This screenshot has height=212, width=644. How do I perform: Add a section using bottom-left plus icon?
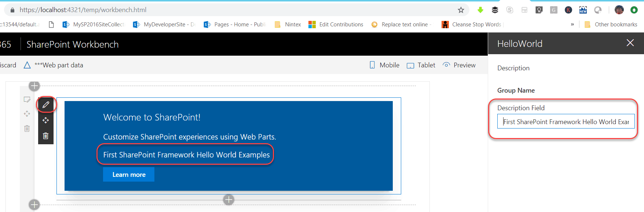(x=34, y=204)
